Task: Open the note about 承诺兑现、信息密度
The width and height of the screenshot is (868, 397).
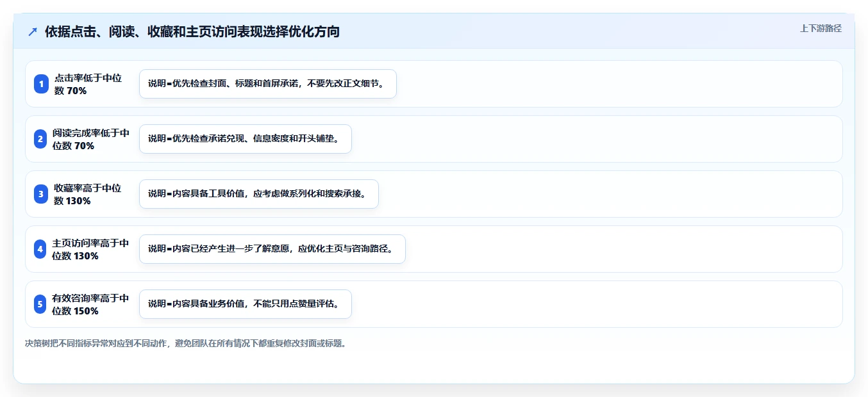Action: (x=246, y=139)
